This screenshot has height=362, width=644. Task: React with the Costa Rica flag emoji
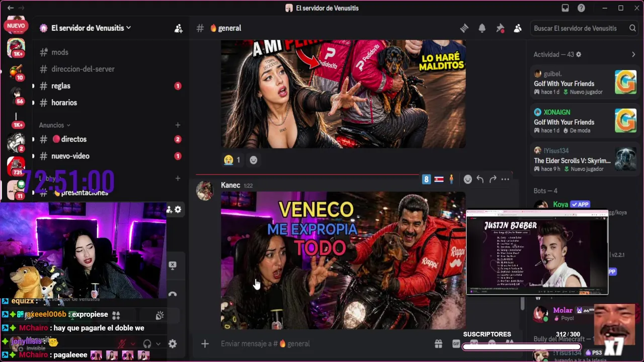[439, 179]
